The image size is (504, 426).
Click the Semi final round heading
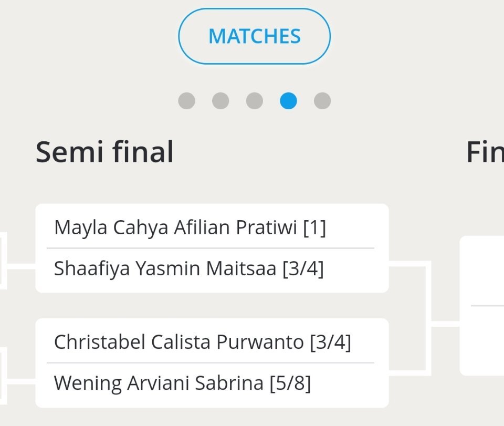coord(104,152)
